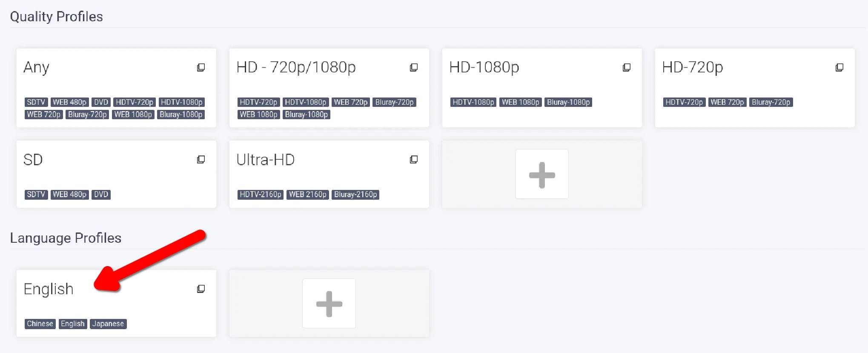Click the Japanese language tag

pyautogui.click(x=108, y=324)
